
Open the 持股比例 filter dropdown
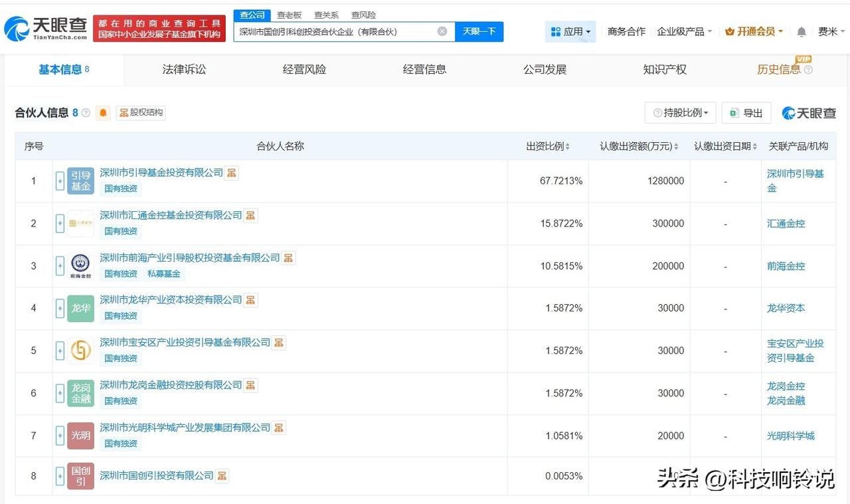680,113
